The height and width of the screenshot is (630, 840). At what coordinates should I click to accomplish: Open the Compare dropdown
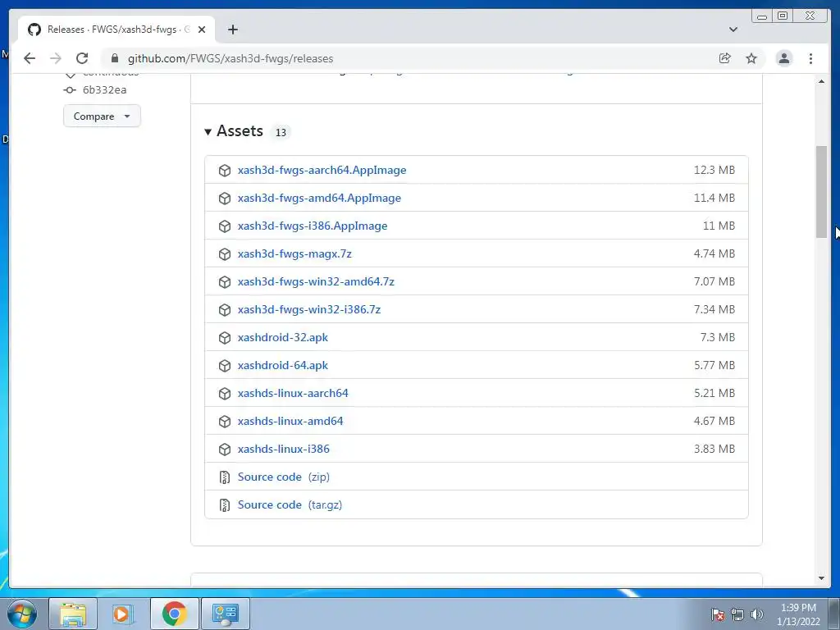(x=102, y=116)
